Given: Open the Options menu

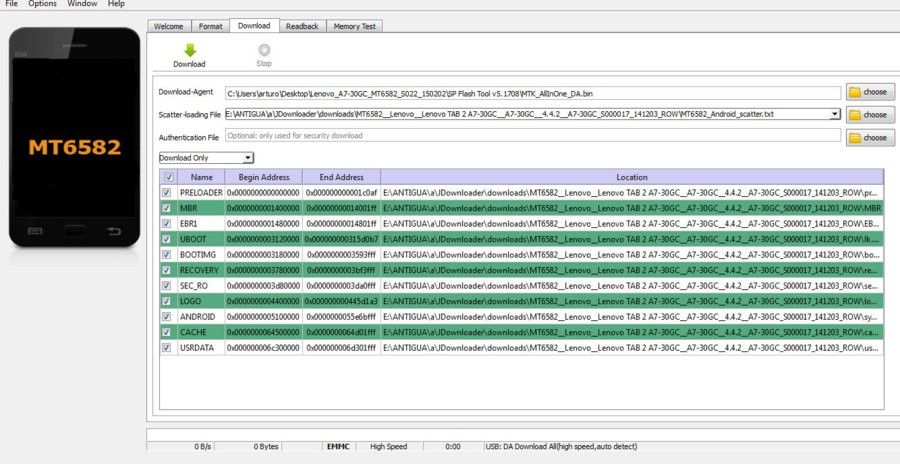Looking at the screenshot, I should (42, 4).
